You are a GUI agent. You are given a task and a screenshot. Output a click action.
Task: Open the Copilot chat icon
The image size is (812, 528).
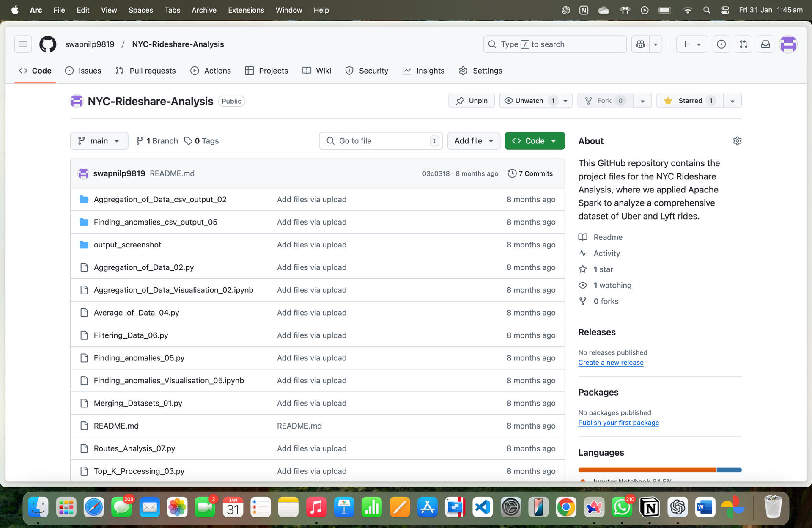tap(640, 44)
